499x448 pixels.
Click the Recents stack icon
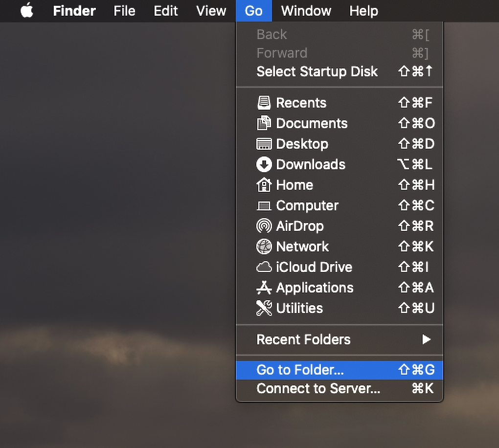(x=264, y=103)
